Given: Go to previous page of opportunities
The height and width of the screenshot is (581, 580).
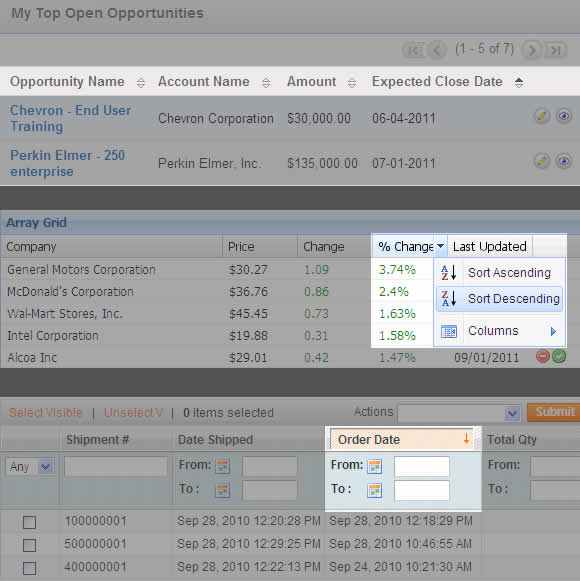Looking at the screenshot, I should tap(437, 50).
